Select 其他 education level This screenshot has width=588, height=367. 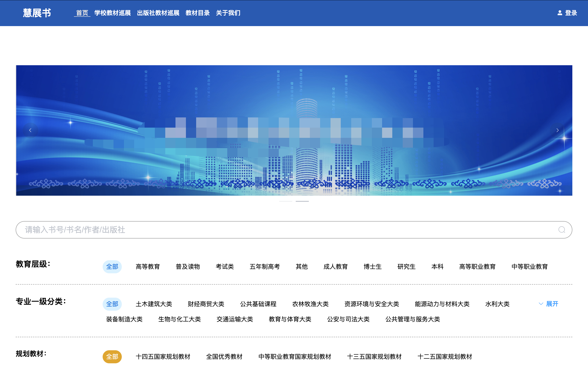click(302, 267)
